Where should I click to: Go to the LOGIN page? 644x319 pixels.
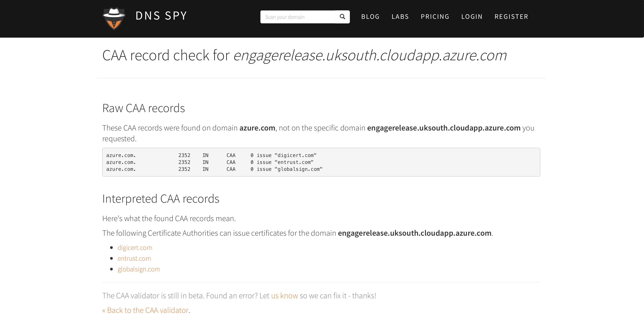pos(472,17)
